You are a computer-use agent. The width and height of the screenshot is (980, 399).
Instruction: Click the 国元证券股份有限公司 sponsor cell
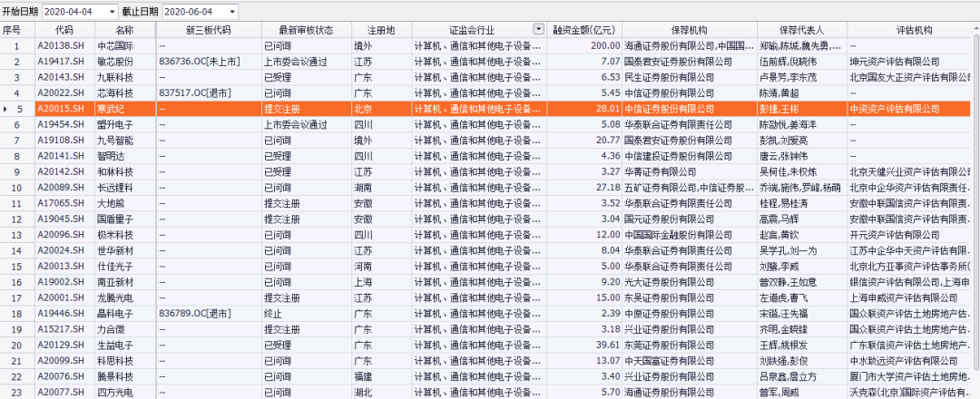pos(690,219)
